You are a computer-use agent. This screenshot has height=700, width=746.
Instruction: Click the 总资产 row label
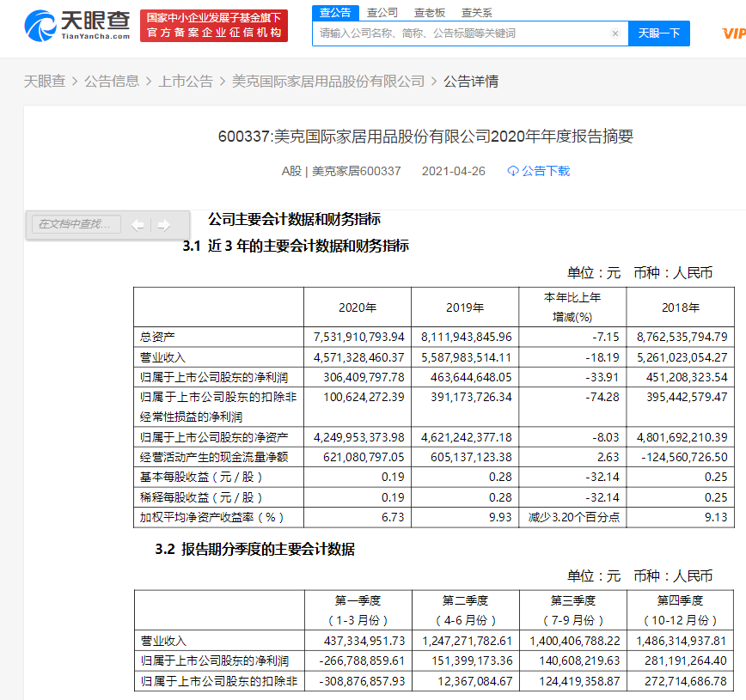(x=157, y=338)
